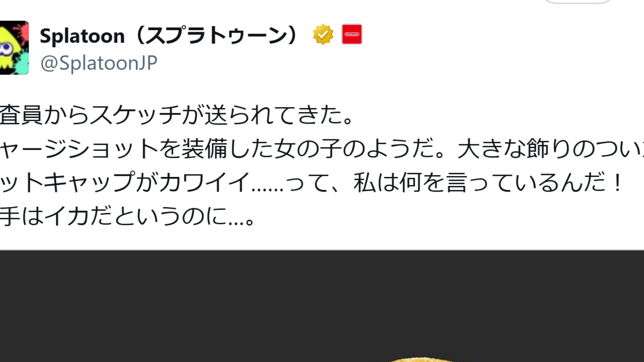The height and width of the screenshot is (362, 644).
Task: Open the Splatoon squid profile avatar
Action: click(x=14, y=48)
